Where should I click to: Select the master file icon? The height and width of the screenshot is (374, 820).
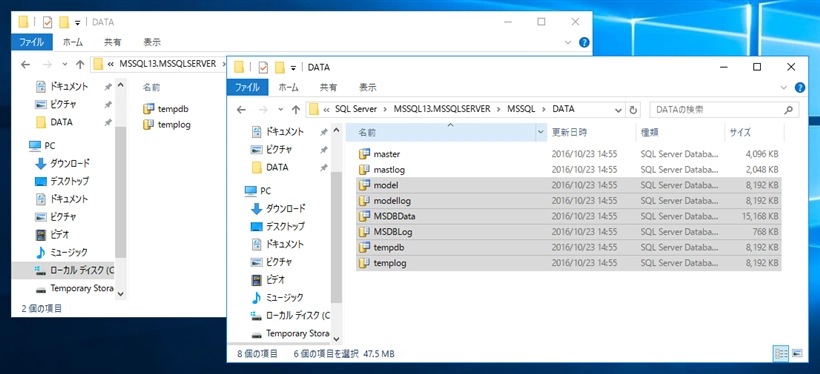pos(365,154)
